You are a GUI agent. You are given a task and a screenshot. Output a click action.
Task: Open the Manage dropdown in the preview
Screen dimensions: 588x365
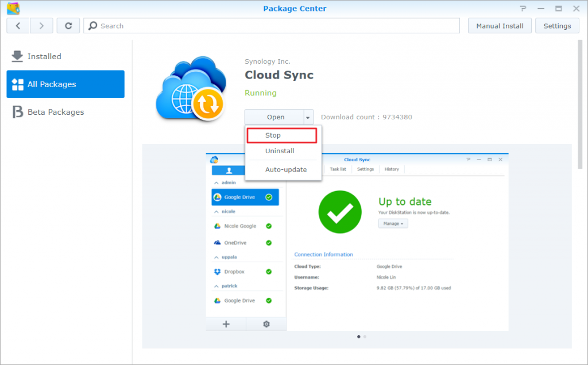pos(393,223)
